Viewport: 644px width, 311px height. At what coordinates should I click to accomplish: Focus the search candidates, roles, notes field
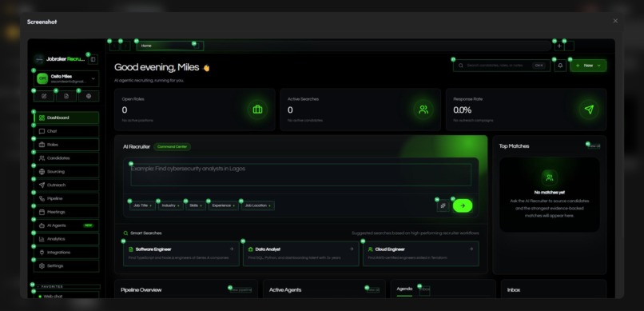502,66
